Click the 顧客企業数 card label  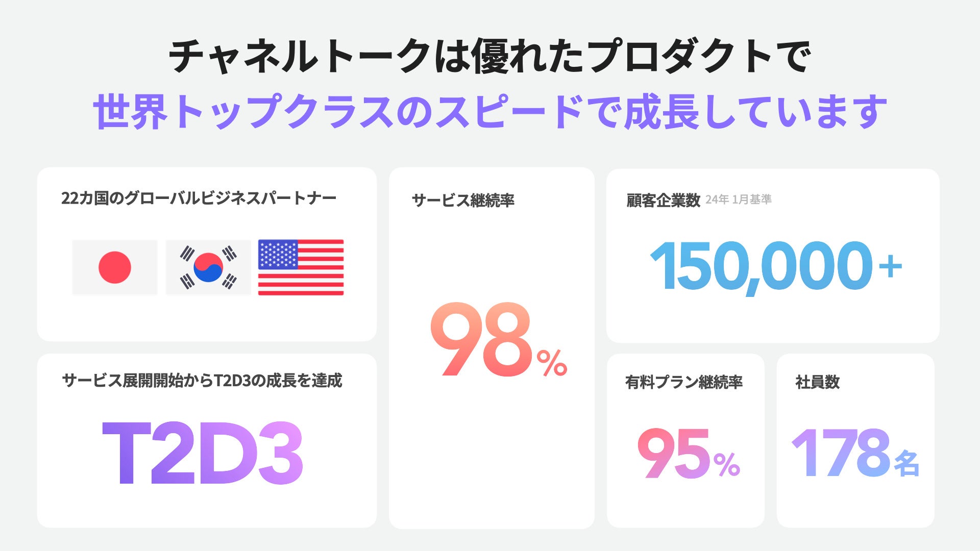663,201
